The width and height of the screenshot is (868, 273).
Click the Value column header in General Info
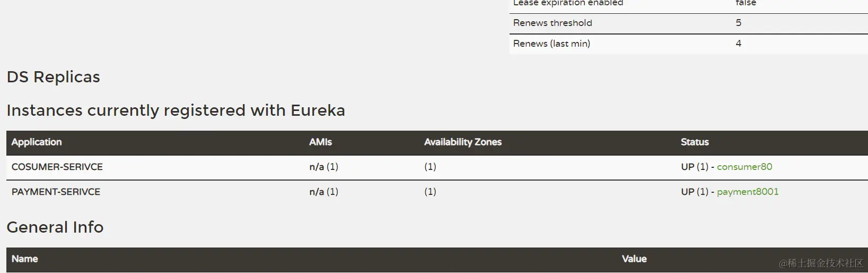(634, 259)
